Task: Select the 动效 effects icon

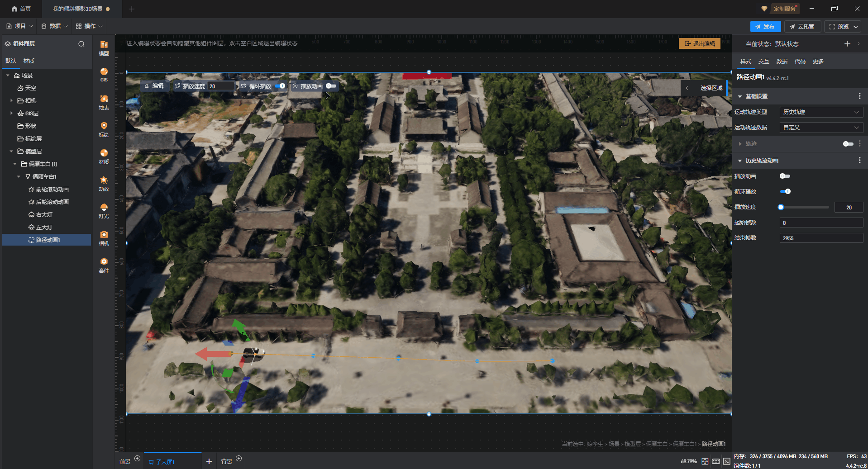Action: (x=104, y=184)
